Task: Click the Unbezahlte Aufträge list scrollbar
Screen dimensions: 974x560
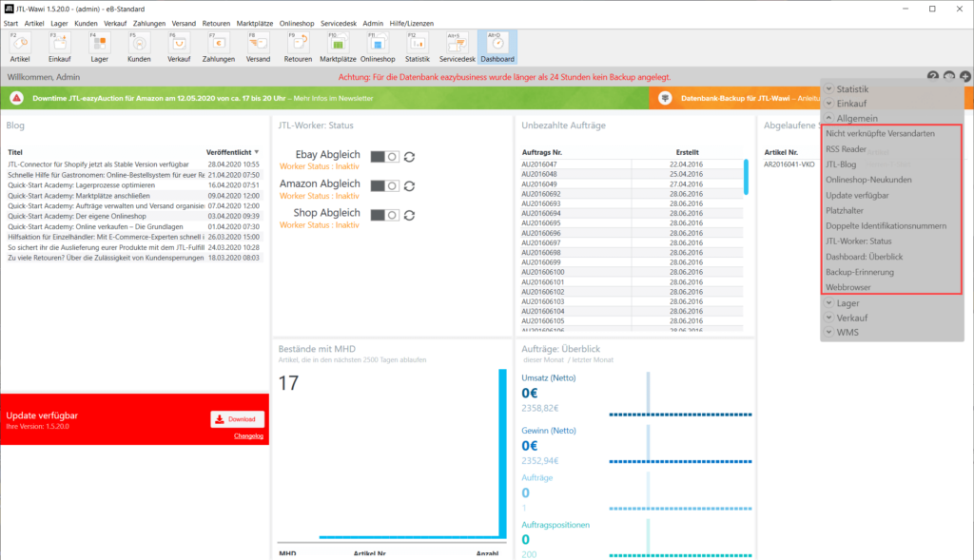Action: [x=746, y=178]
